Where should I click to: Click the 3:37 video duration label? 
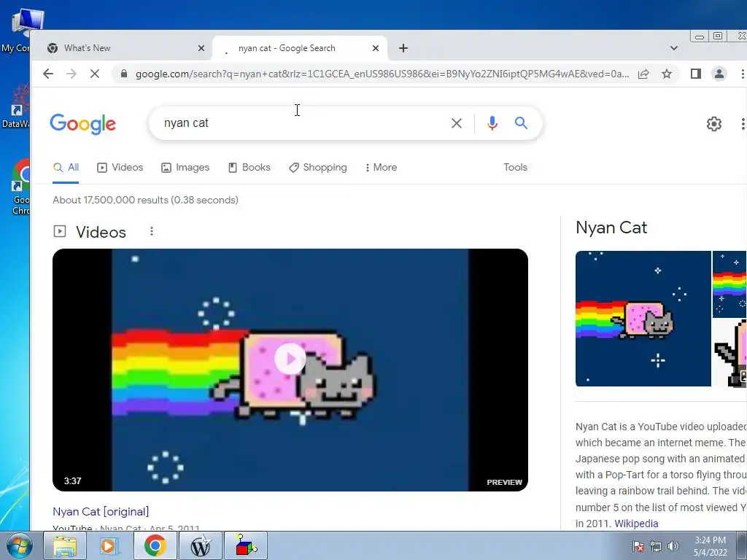click(72, 481)
